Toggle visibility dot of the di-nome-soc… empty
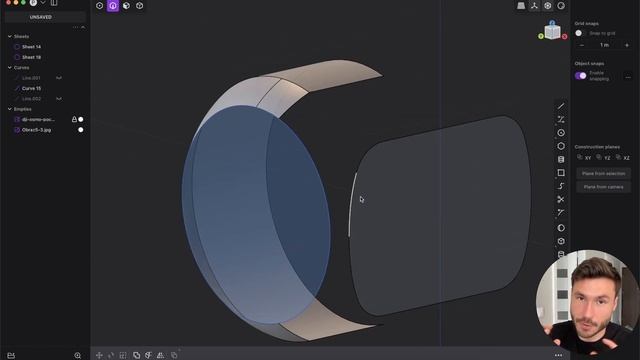This screenshot has width=640, height=360. 80,119
